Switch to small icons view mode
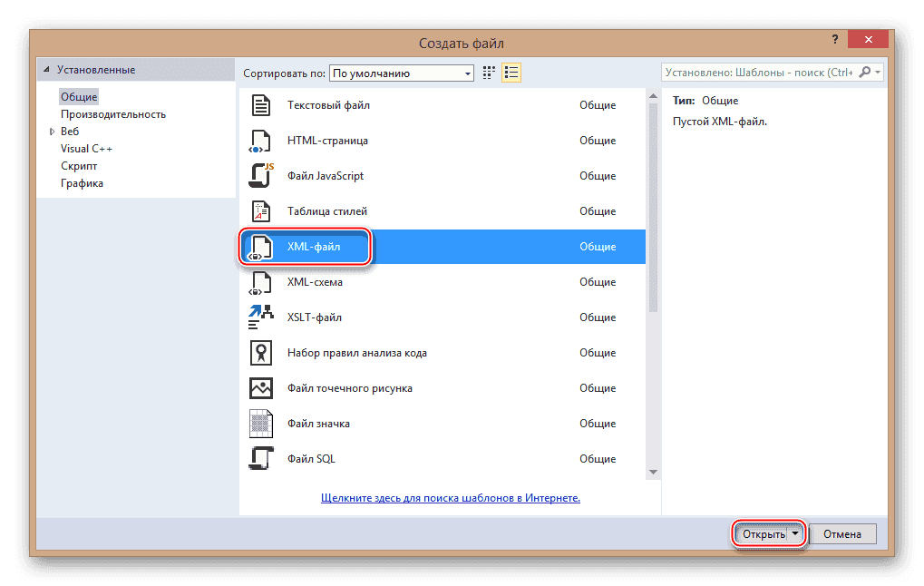 tap(487, 72)
